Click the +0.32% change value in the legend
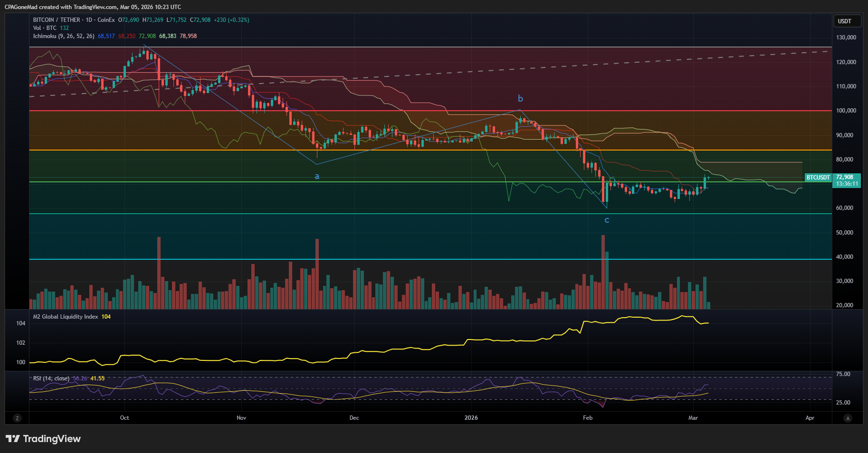868x453 pixels. [x=237, y=19]
